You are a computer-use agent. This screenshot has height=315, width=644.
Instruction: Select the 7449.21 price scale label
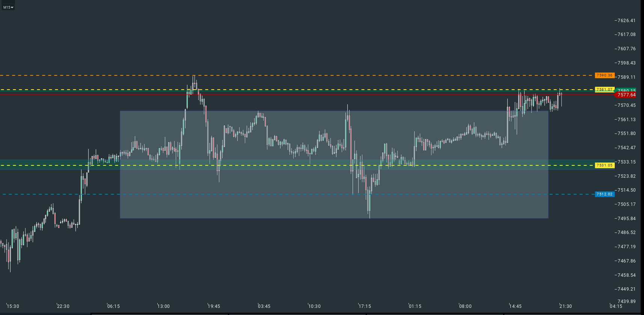click(x=626, y=289)
